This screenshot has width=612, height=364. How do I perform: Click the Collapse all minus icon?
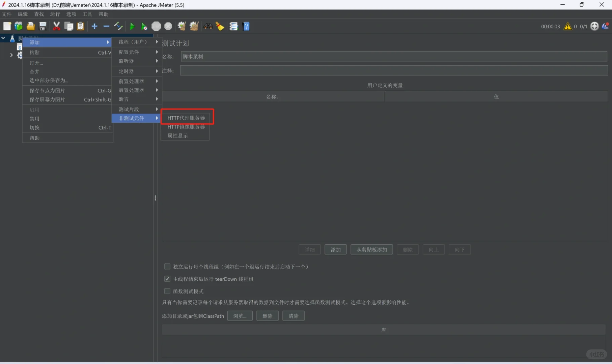pos(106,26)
